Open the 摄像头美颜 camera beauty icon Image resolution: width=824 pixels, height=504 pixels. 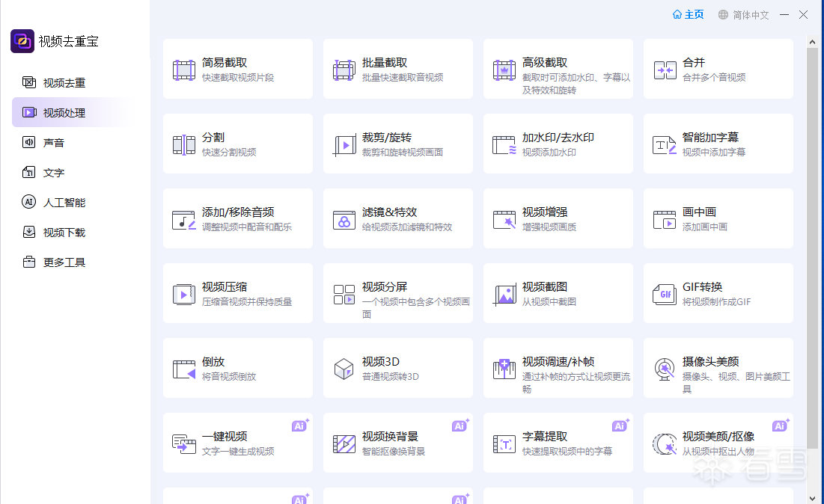(665, 369)
